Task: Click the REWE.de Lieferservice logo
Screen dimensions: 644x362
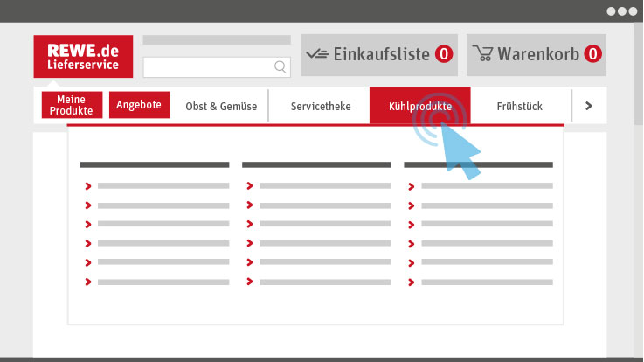Action: point(83,57)
